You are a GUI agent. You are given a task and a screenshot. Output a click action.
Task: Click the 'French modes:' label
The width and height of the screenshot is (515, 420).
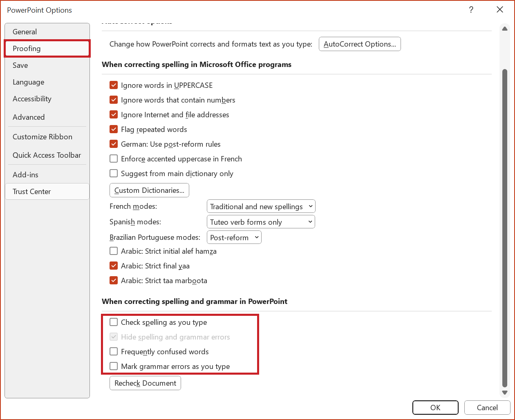pos(133,206)
